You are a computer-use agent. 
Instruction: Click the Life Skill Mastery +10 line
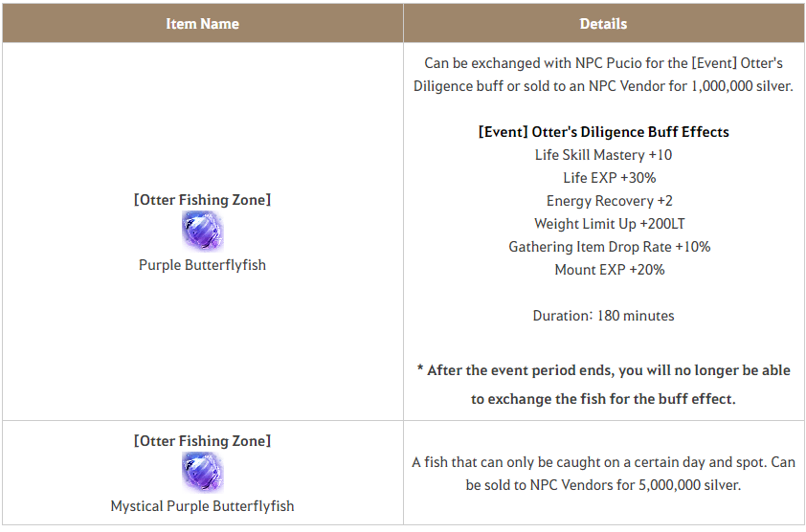(603, 155)
